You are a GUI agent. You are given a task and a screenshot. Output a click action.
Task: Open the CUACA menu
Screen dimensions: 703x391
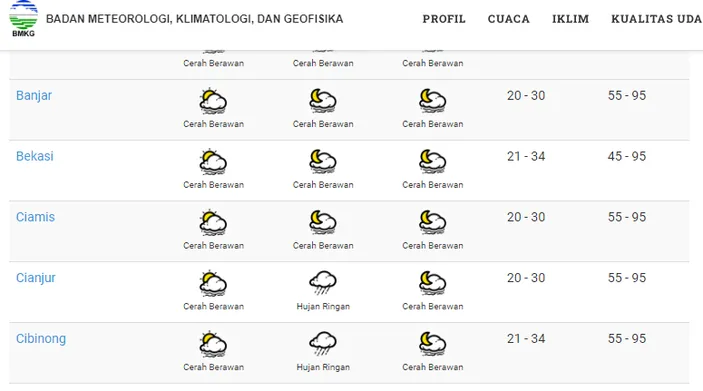(x=508, y=19)
